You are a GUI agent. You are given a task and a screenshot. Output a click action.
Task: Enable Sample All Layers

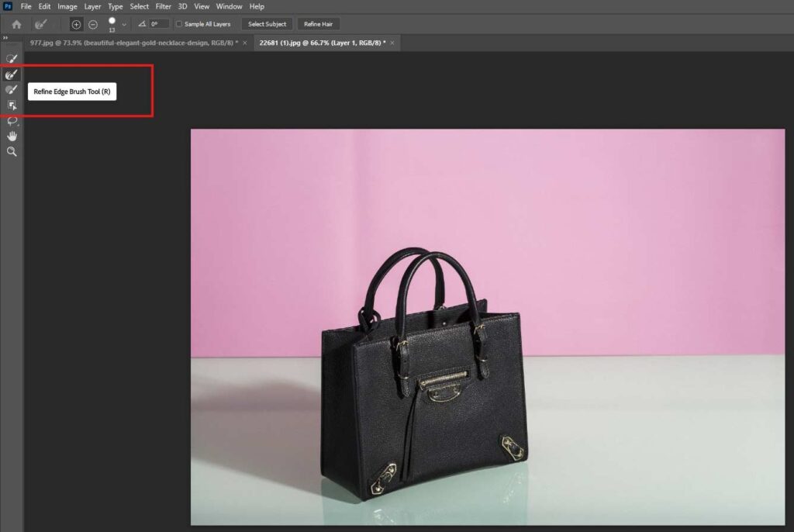click(x=178, y=24)
